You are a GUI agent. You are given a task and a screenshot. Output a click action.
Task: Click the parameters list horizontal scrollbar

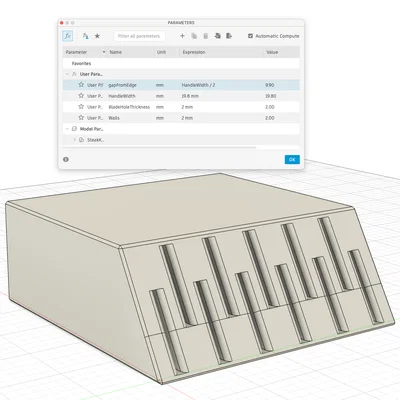pos(160,147)
